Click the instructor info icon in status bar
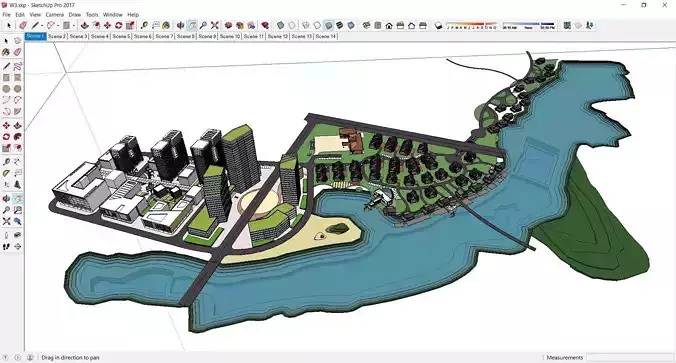The height and width of the screenshot is (363, 676). (x=17, y=357)
